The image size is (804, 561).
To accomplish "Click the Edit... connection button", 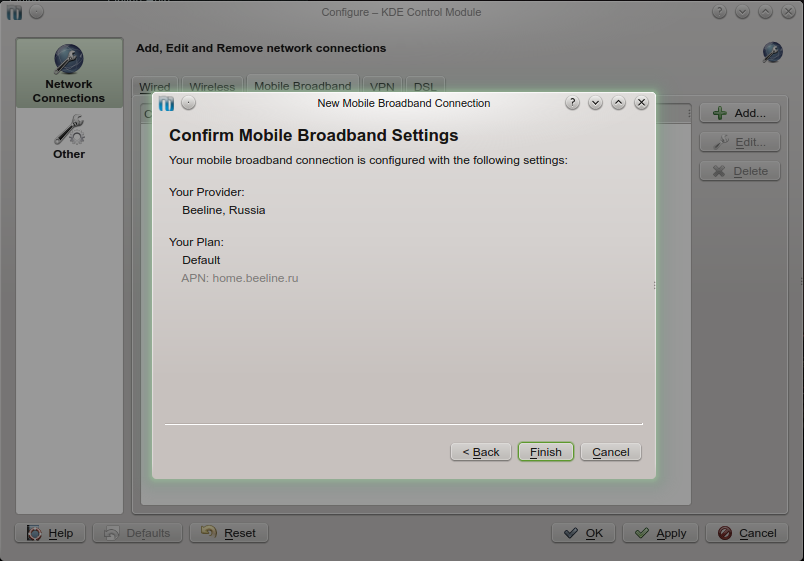I will pyautogui.click(x=740, y=142).
